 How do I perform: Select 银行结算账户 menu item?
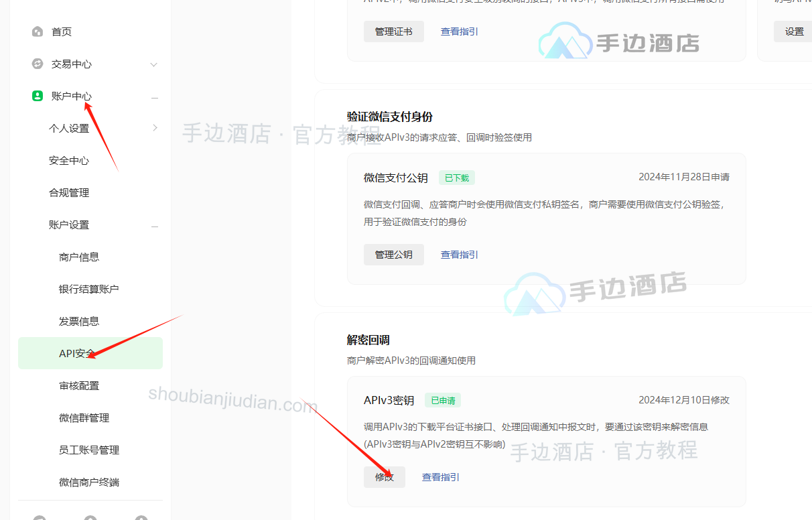[x=89, y=289]
